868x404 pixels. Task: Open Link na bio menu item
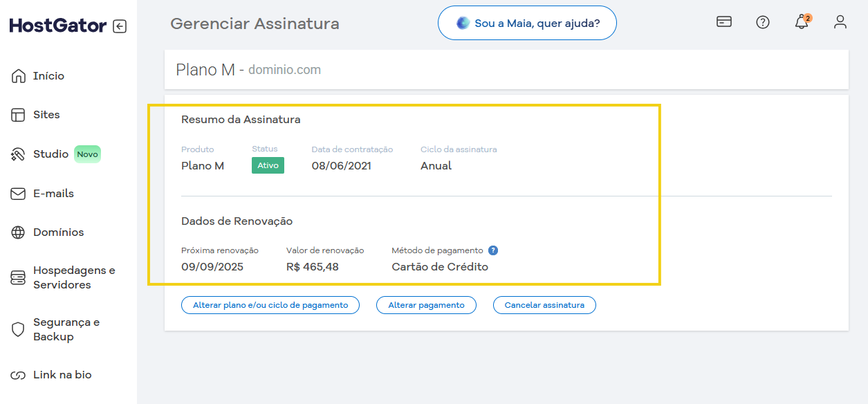click(62, 375)
